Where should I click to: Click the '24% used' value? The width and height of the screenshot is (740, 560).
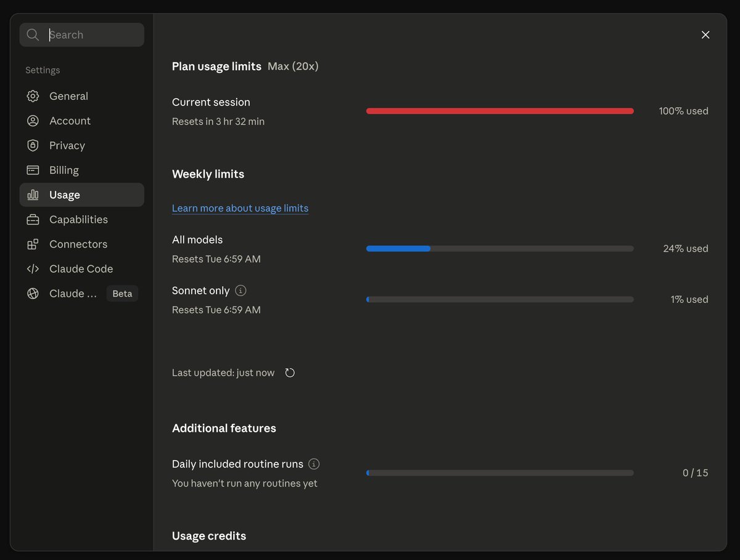point(686,249)
